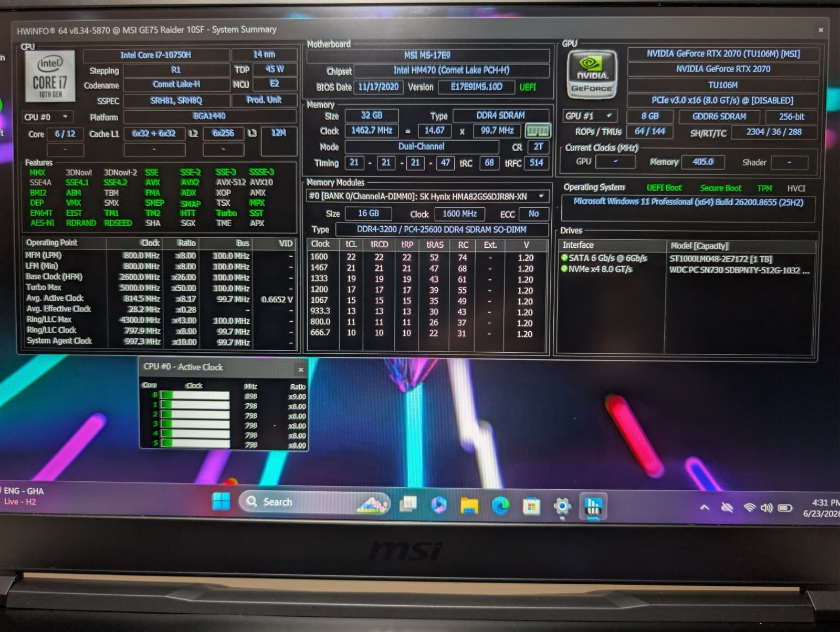Click the clock showing 4:31 PM
The width and height of the screenshot is (840, 632).
(825, 503)
